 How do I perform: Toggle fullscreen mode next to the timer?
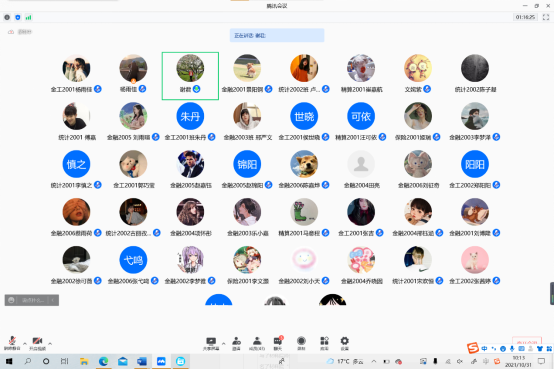(x=546, y=17)
